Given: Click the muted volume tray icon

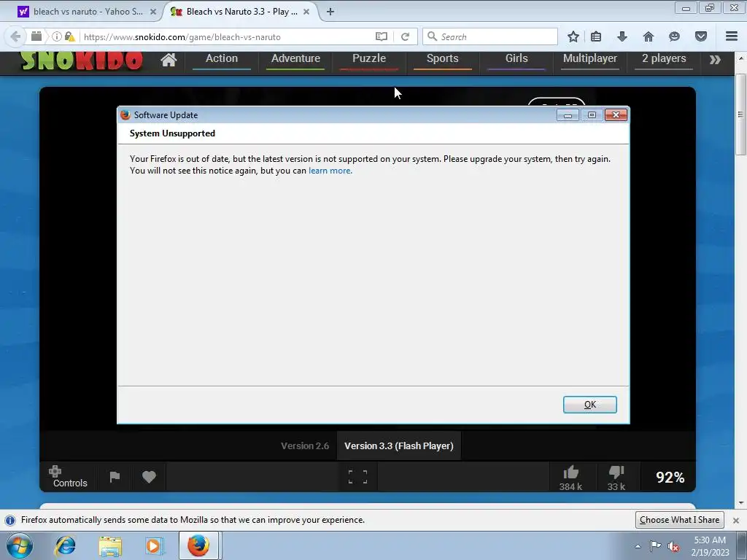Looking at the screenshot, I should 673,545.
